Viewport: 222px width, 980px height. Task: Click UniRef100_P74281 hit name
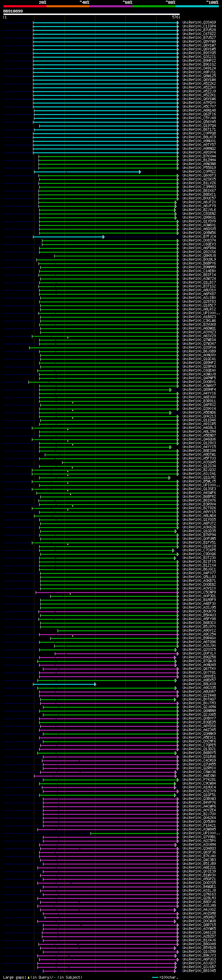pos(199,780)
